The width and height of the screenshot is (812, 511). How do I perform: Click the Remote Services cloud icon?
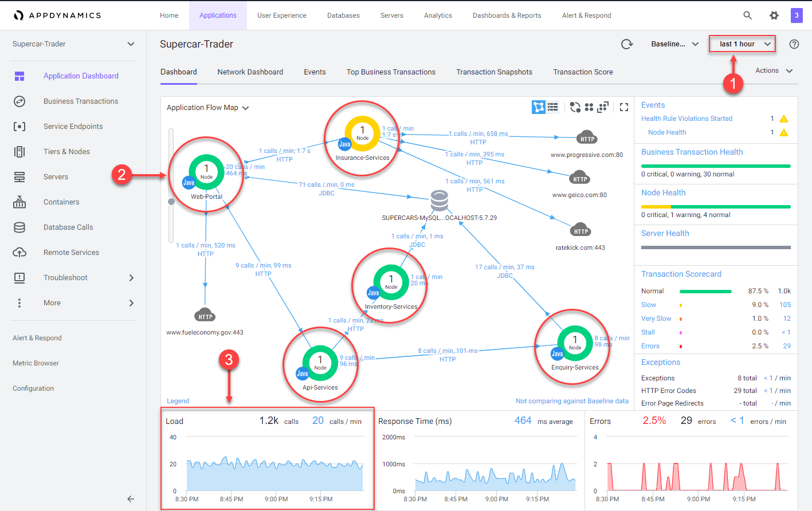[x=19, y=253]
